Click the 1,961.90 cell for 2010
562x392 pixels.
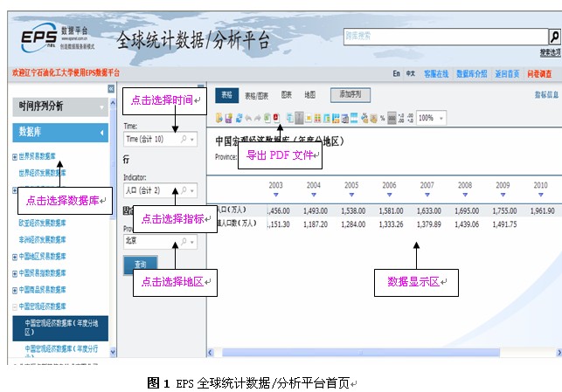[x=542, y=211]
